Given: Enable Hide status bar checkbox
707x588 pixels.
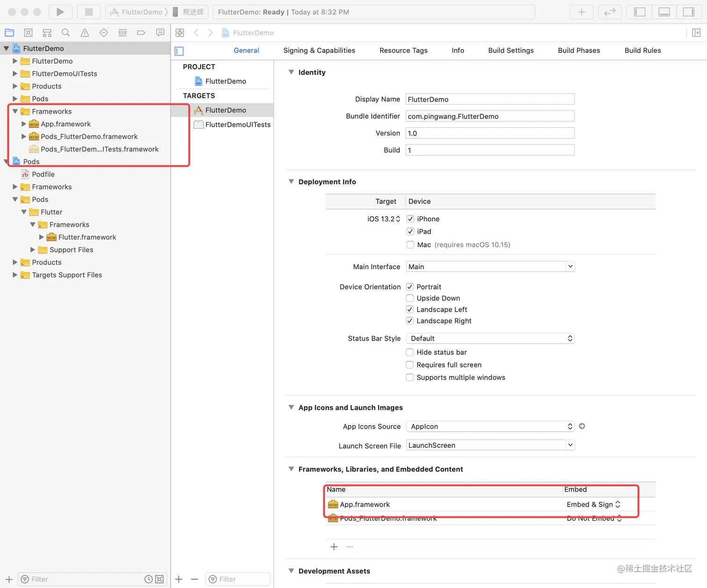Looking at the screenshot, I should 410,352.
